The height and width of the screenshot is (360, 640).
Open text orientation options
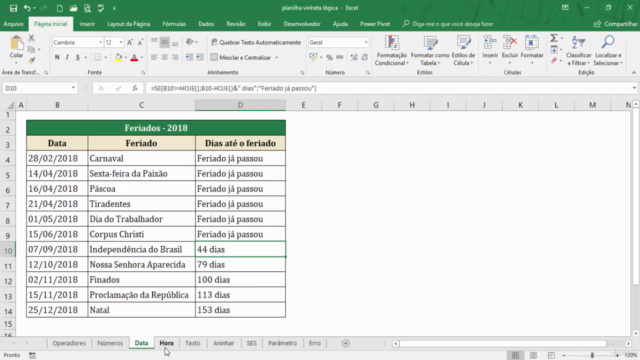point(191,42)
